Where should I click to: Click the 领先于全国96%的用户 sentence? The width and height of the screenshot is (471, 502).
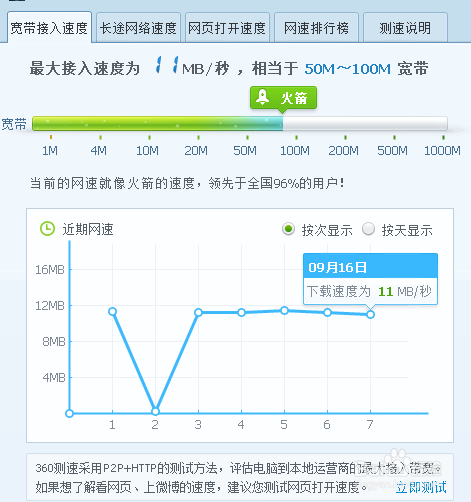pos(276,183)
